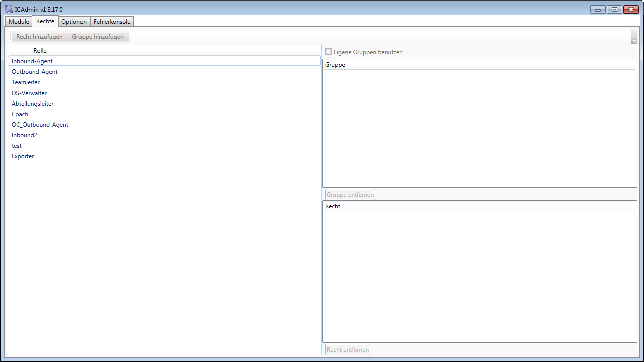Select the Coach role
The height and width of the screenshot is (362, 644).
[164, 114]
